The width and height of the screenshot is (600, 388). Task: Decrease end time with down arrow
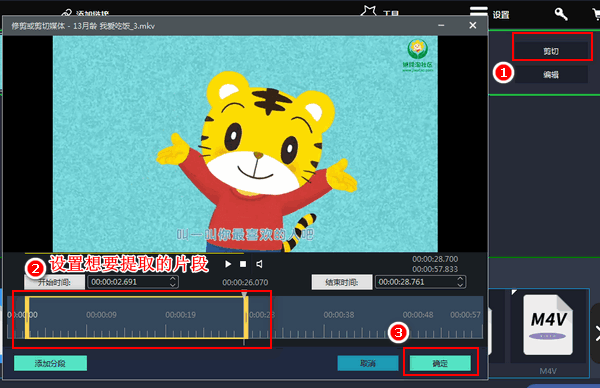[460, 285]
